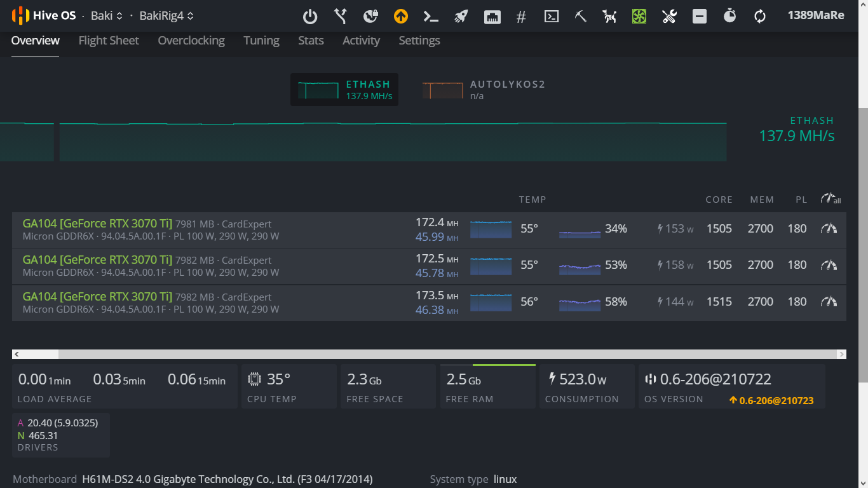Go to the Stats tab

pyautogui.click(x=311, y=41)
